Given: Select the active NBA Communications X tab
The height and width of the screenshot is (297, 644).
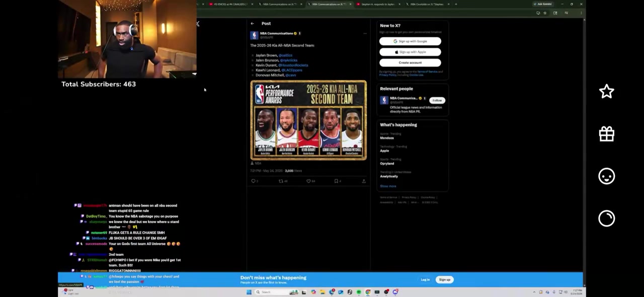Looking at the screenshot, I should click(329, 4).
